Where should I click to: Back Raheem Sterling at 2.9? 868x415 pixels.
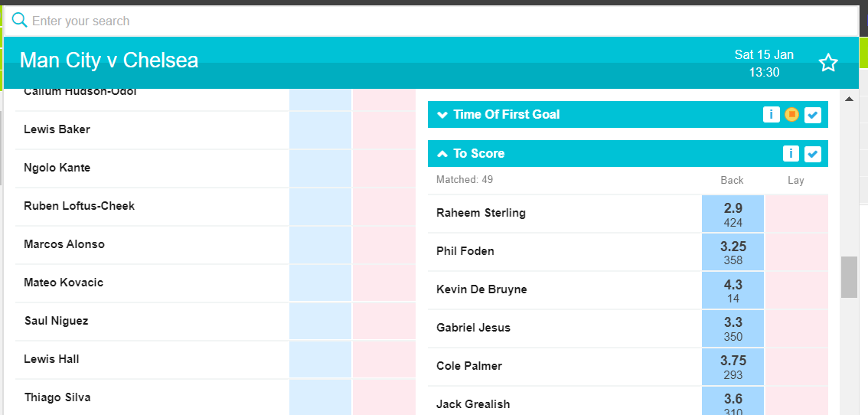[x=733, y=214]
